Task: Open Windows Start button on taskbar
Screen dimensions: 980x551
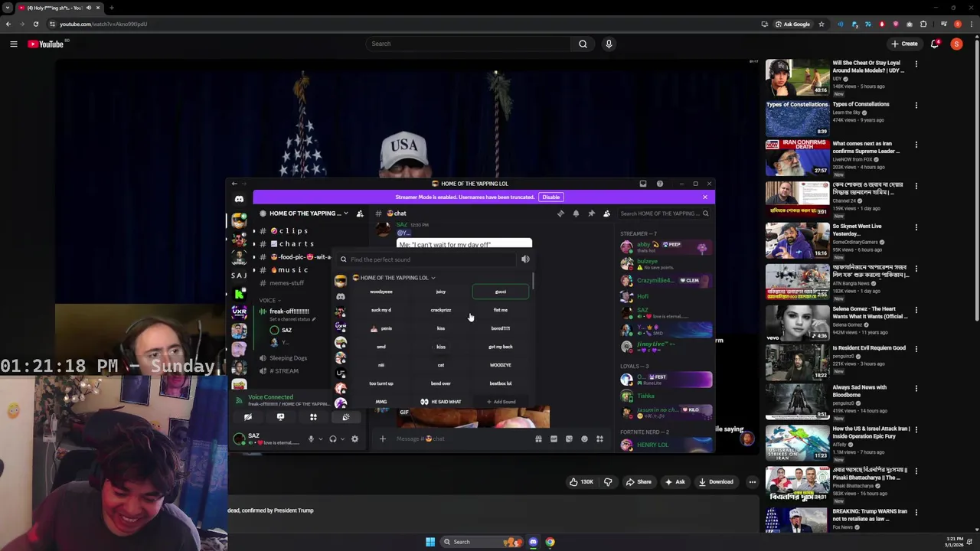Action: tap(430, 542)
